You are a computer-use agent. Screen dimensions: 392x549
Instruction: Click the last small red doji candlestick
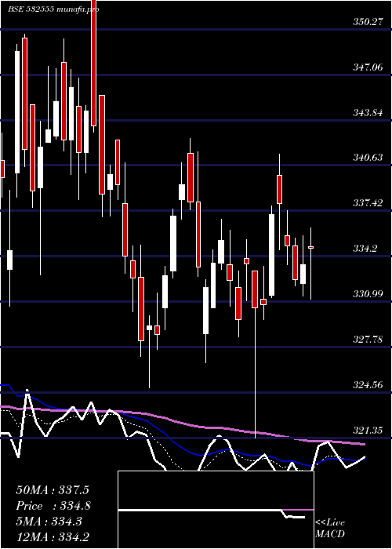310,247
